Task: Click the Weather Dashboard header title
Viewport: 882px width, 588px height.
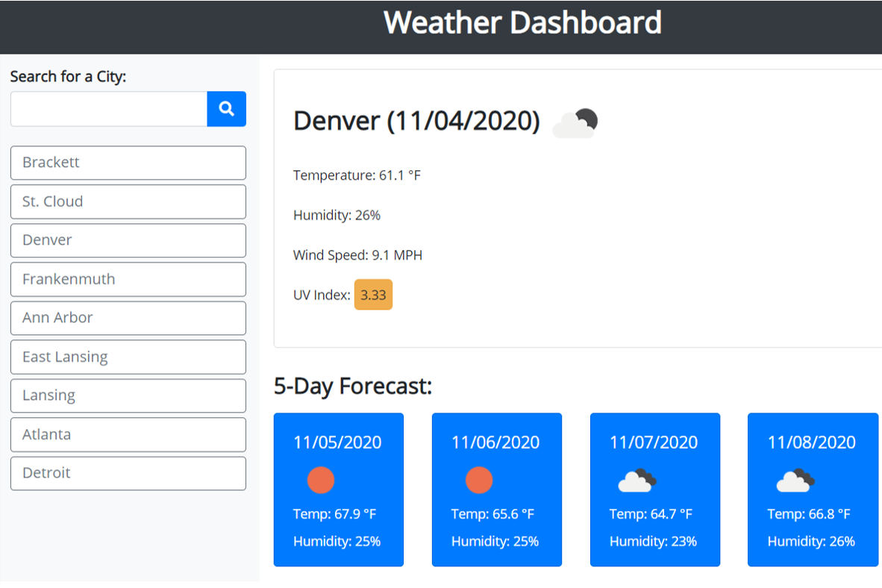Action: click(522, 22)
